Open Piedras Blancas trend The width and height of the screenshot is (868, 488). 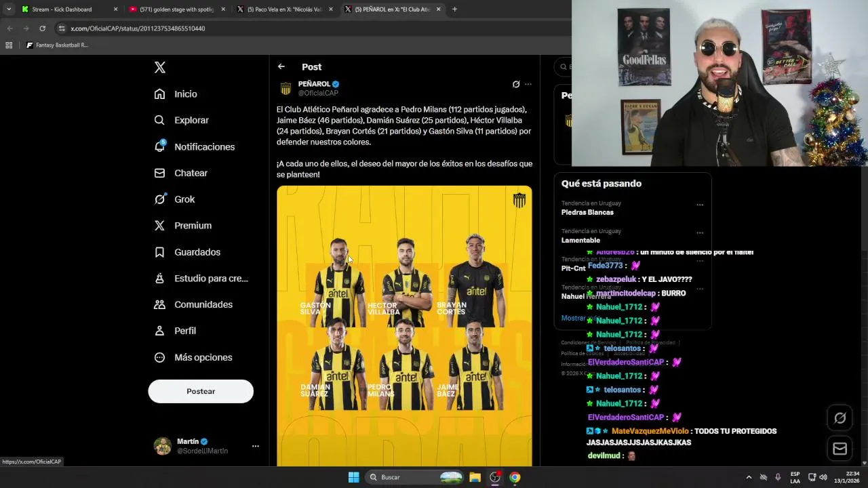[x=587, y=212]
